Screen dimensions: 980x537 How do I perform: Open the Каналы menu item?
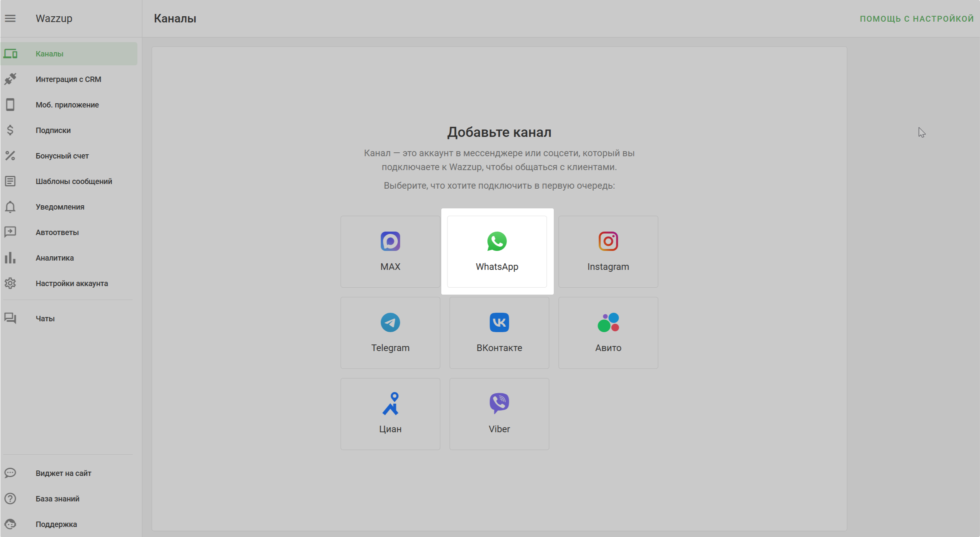(69, 54)
